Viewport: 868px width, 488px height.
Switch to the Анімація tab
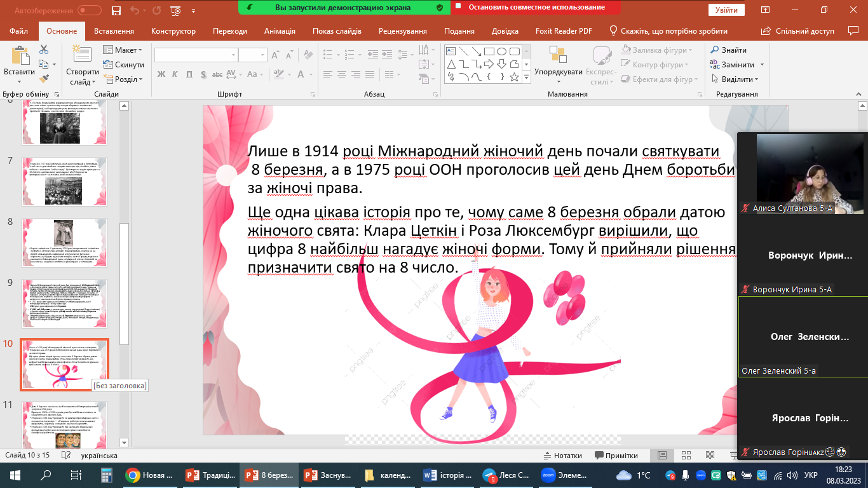279,31
